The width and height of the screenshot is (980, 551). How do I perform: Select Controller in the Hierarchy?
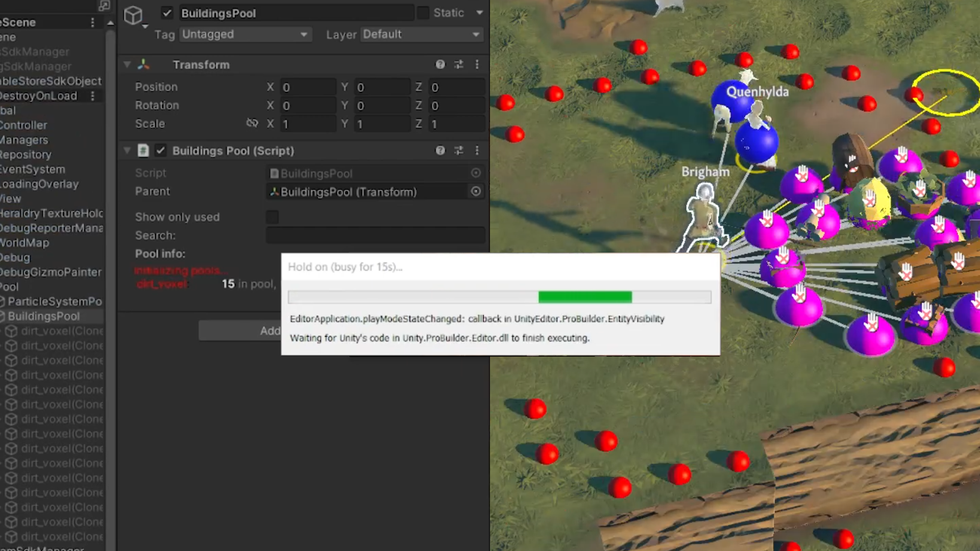point(23,126)
